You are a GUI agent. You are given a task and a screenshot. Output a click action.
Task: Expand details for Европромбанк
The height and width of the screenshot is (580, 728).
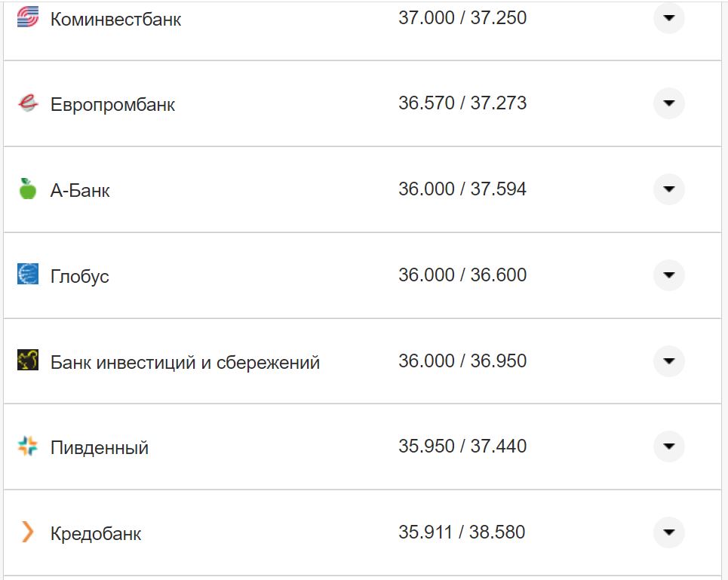668,103
